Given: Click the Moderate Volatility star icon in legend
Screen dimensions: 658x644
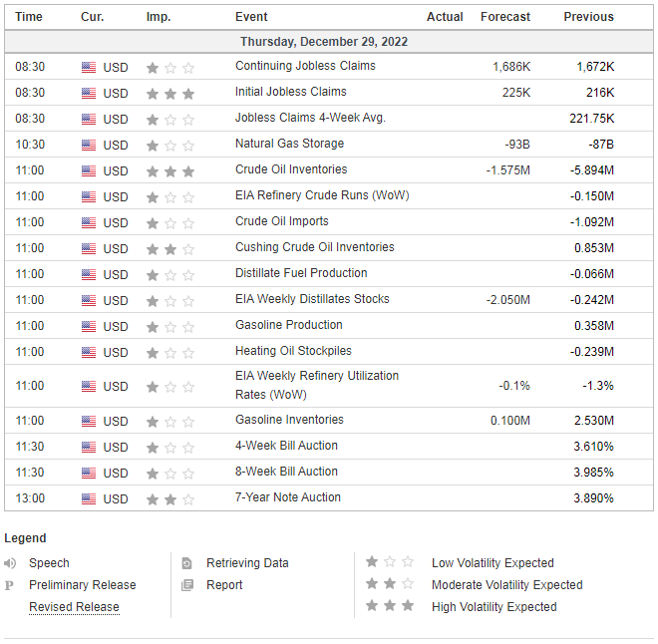Looking at the screenshot, I should [x=390, y=583].
